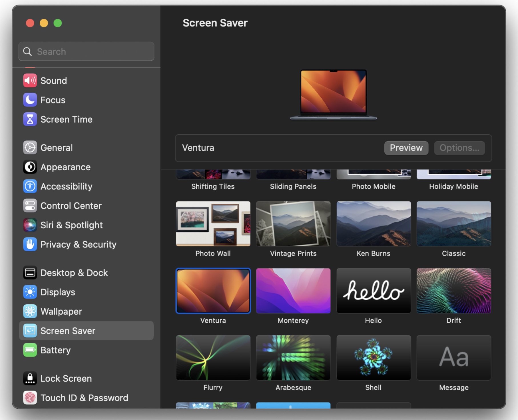Pick the Drift screen saver
518x420 pixels.
(x=454, y=291)
